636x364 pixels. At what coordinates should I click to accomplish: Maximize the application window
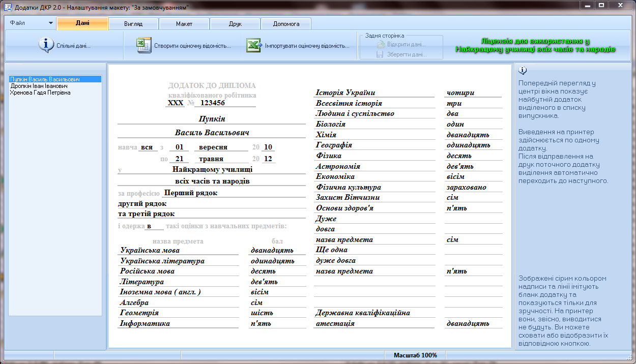[601, 6]
